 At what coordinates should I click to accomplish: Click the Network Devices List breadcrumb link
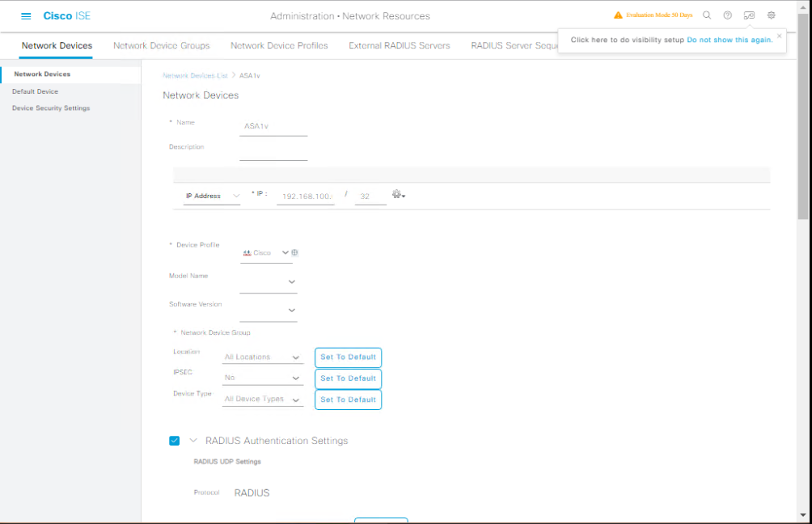point(195,75)
